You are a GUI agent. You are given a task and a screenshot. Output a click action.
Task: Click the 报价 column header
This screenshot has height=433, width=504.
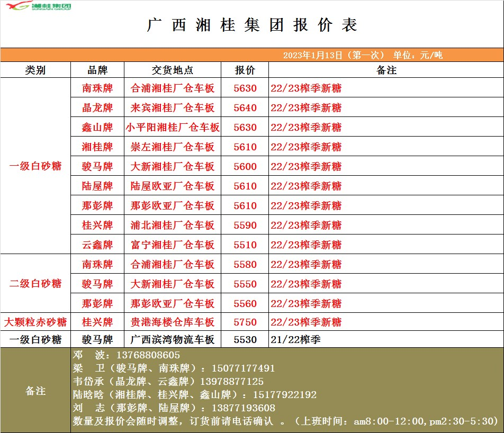click(245, 70)
